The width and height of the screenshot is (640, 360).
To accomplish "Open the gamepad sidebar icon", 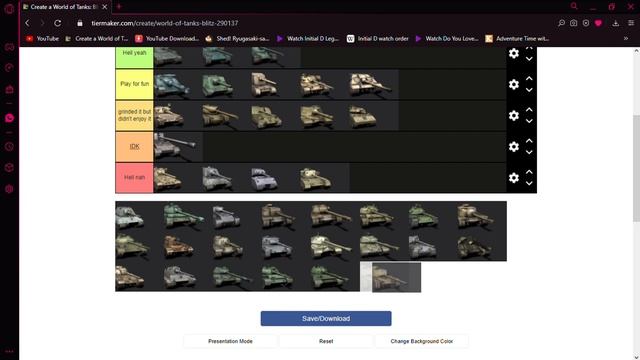I will [9, 47].
